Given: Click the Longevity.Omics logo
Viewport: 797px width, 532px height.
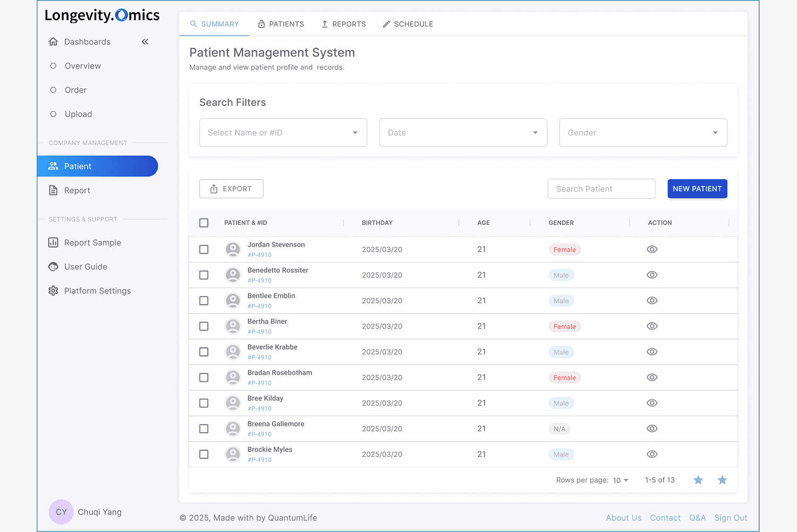Looking at the screenshot, I should 102,15.
